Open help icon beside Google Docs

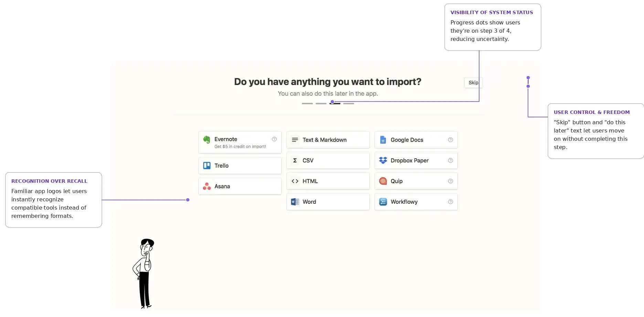(450, 140)
